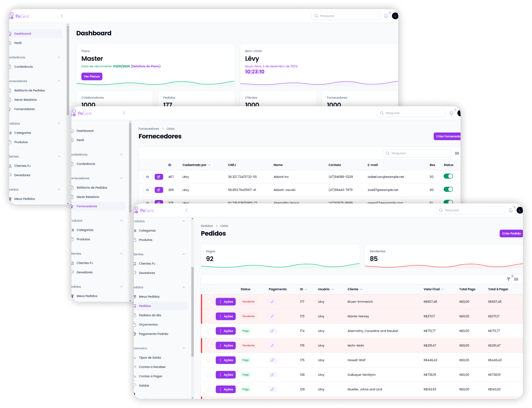Open Contas a Receber in the sidebar
Viewport: 532px width, 408px height.
pyautogui.click(x=152, y=367)
